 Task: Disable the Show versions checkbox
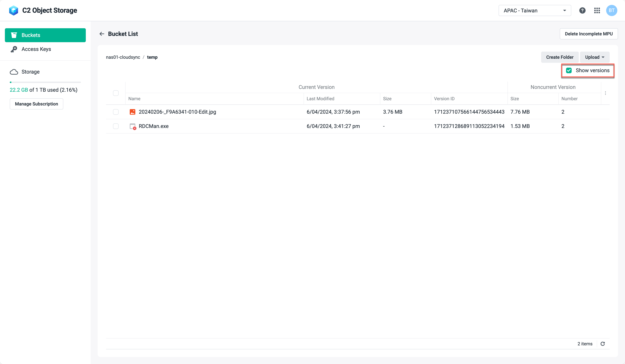point(569,70)
